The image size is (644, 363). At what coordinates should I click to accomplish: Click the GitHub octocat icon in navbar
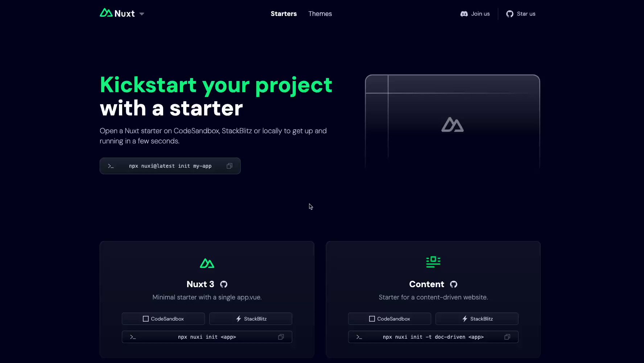509,13
